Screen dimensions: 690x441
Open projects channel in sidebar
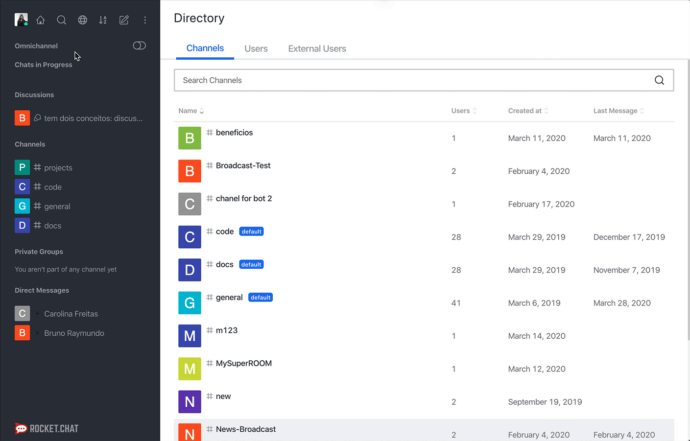tap(80, 168)
